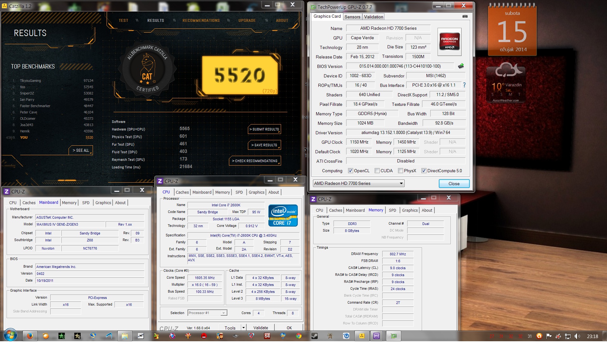Toggle the DirectCompute 5.0 checkbox

[424, 171]
